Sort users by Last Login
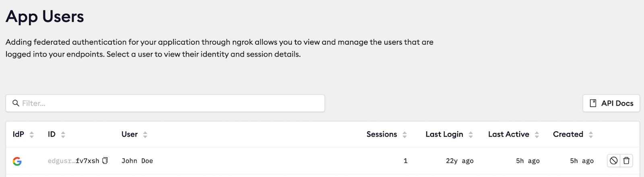Viewport: 644px width, 177px height. (471, 135)
